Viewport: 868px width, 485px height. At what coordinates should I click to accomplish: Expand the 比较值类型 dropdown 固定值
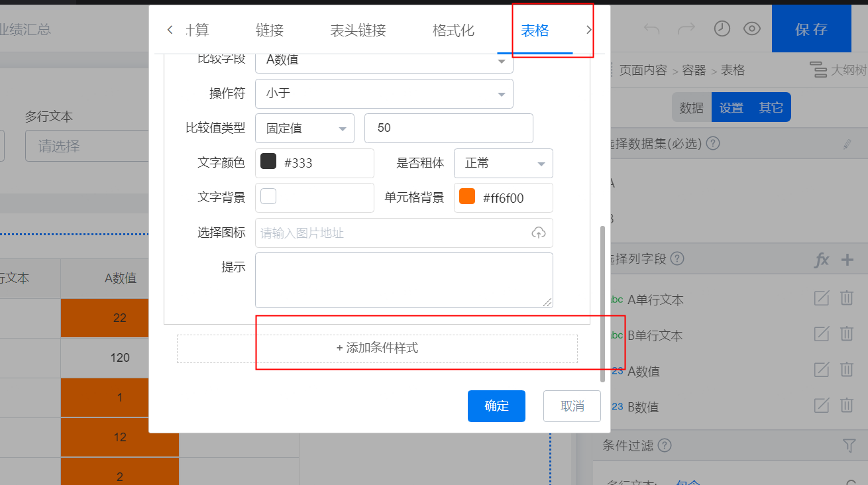point(304,128)
